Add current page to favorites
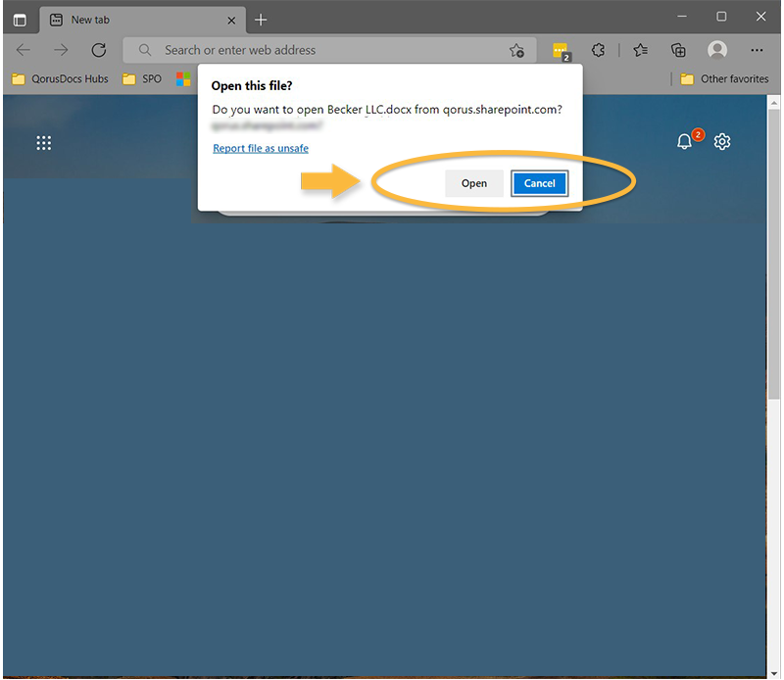The height and width of the screenshot is (680, 784). coord(517,50)
